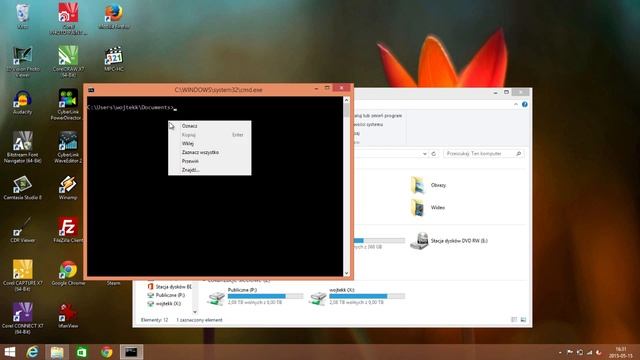Viewport: 640px width, 360px height.
Task: Select Stacja dysków DVD RW drive
Action: tap(449, 241)
